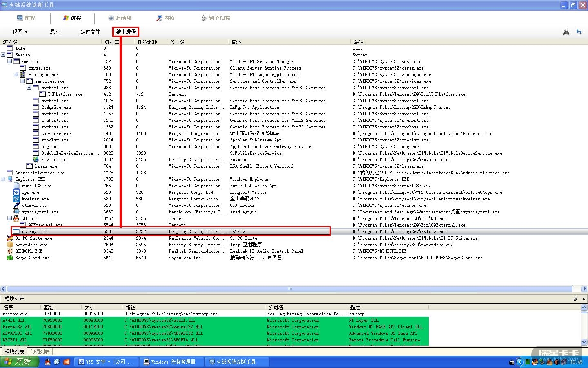Click the AndroidInterface.exe window icon
588x368 pixels.
coord(10,173)
